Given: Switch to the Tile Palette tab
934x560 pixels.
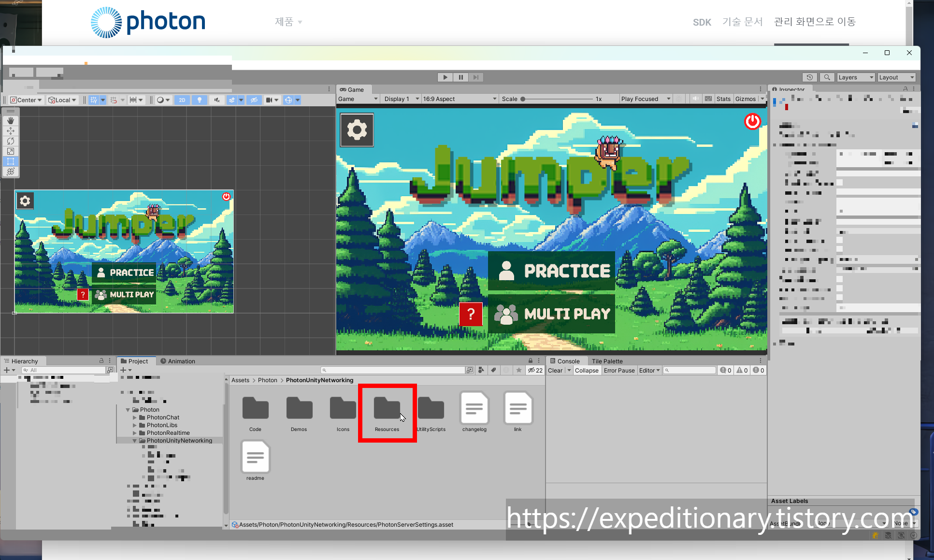Looking at the screenshot, I should click(x=607, y=361).
